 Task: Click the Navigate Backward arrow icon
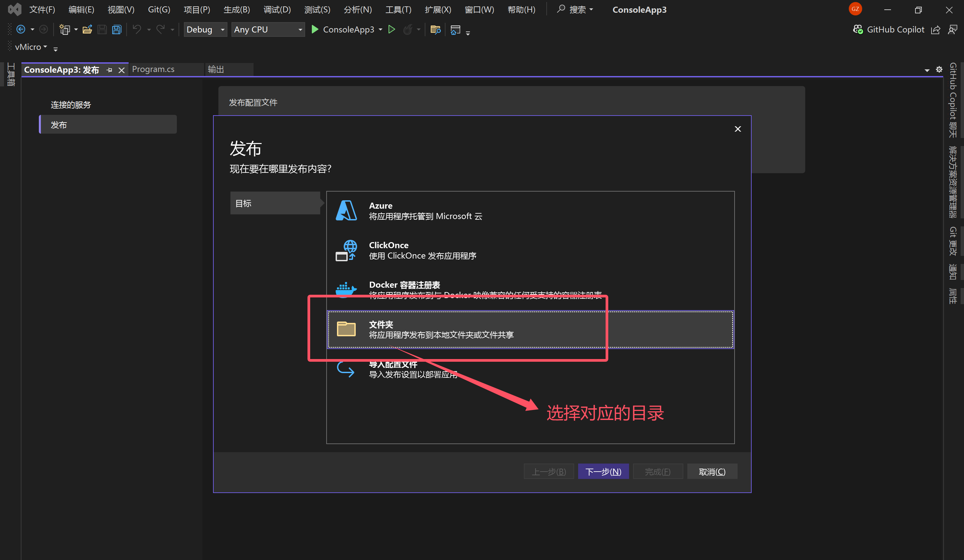[21, 29]
